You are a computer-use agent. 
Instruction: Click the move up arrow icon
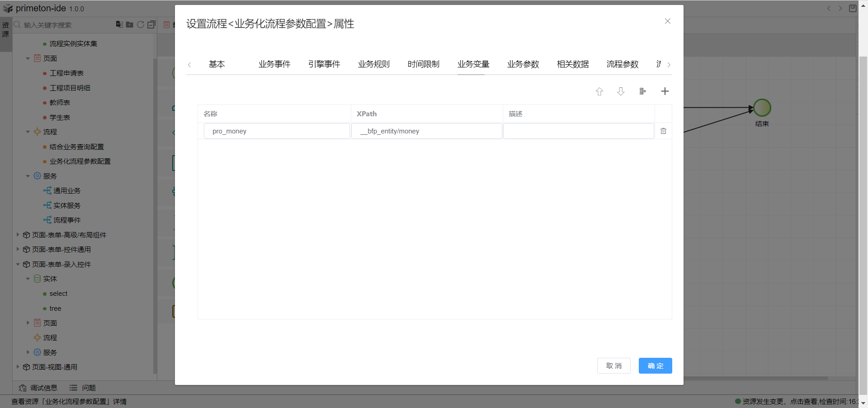(x=599, y=91)
